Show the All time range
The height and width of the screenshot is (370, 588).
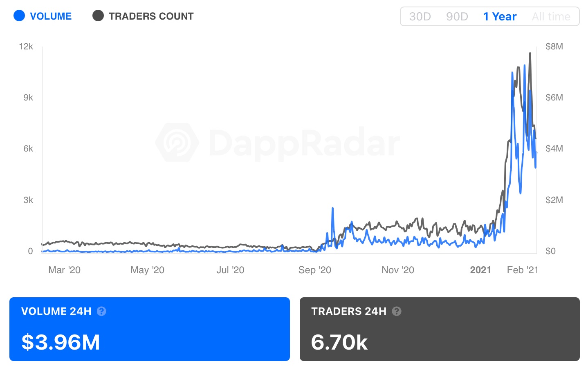[551, 17]
